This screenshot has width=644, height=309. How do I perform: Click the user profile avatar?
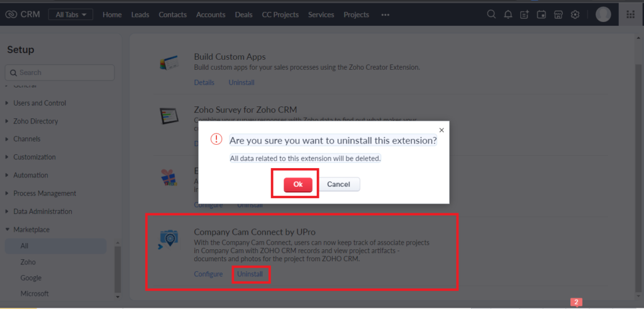(x=603, y=15)
